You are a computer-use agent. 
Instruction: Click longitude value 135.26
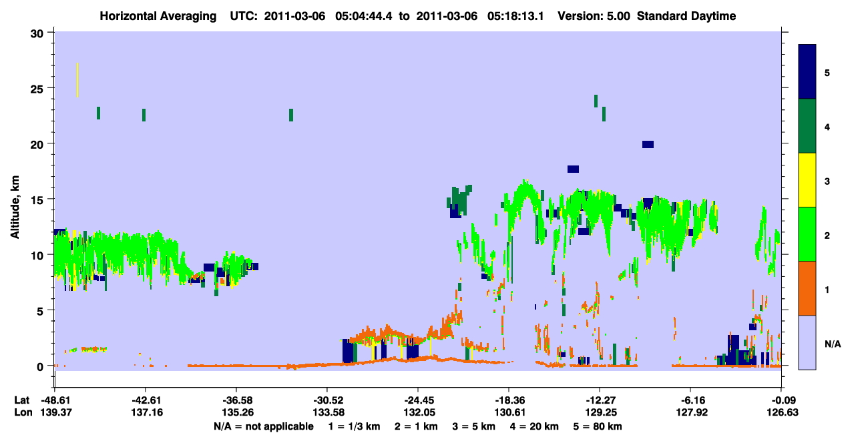[236, 413]
